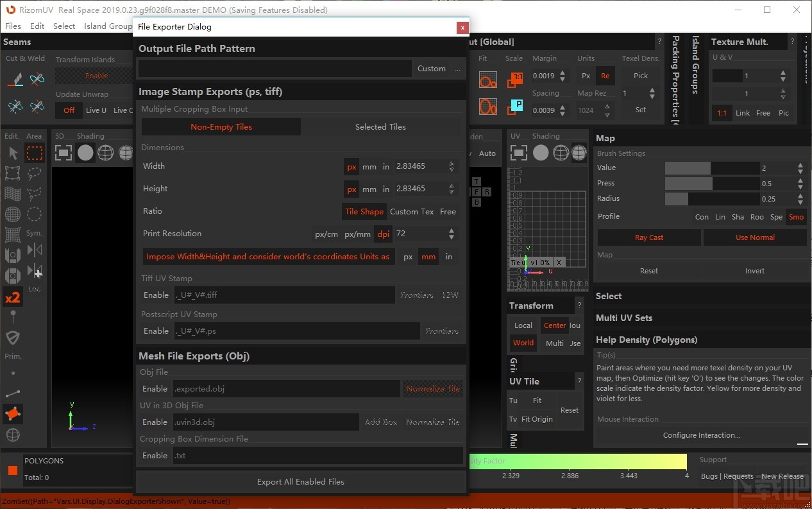Select the arrow pointer edit tool

pyautogui.click(x=13, y=153)
